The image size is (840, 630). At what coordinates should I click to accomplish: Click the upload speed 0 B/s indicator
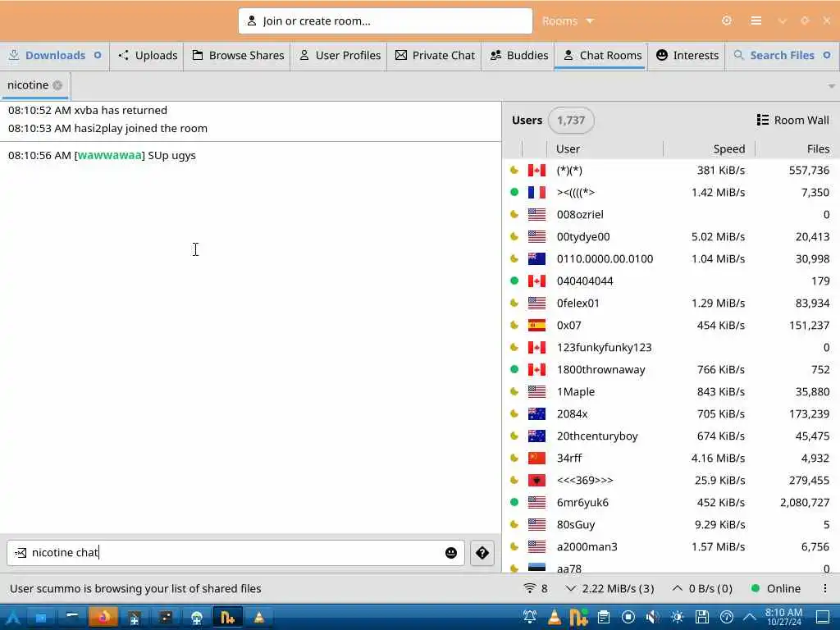(x=702, y=589)
